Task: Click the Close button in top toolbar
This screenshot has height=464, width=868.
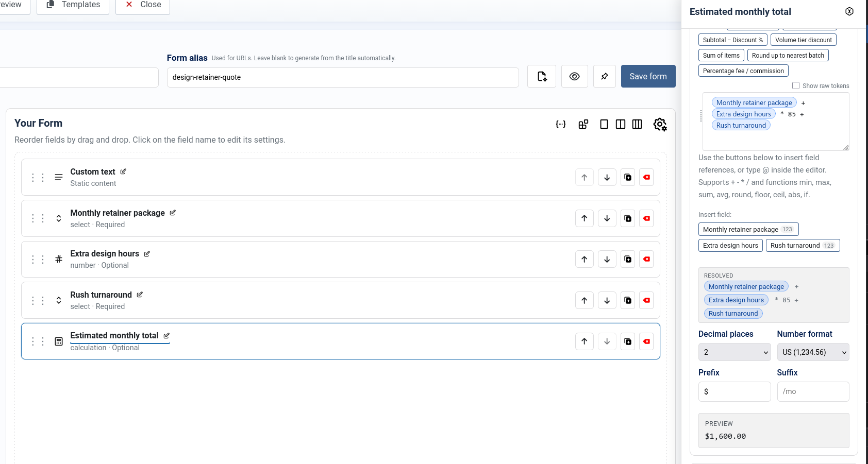Action: pos(143,5)
